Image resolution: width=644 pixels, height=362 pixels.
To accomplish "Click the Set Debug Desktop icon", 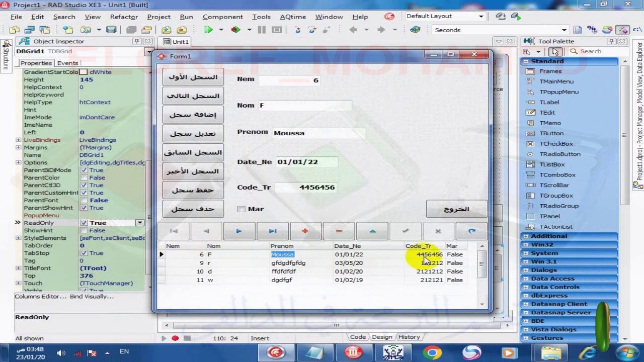I will 516,16.
